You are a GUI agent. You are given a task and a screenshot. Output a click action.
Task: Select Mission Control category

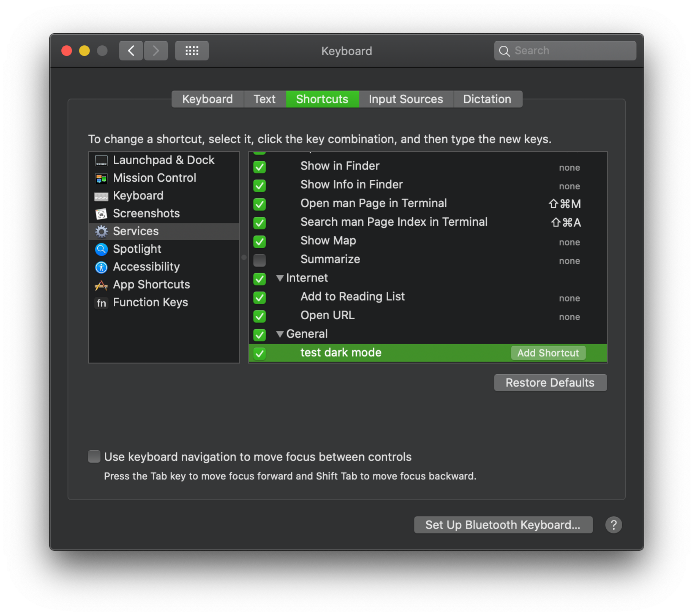coord(164,178)
